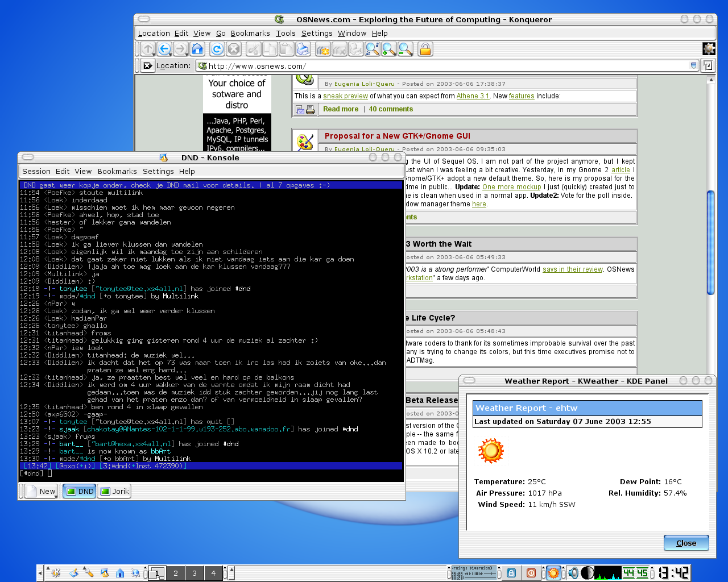Open the location URL history dropdown
This screenshot has width=728, height=582.
coord(693,66)
